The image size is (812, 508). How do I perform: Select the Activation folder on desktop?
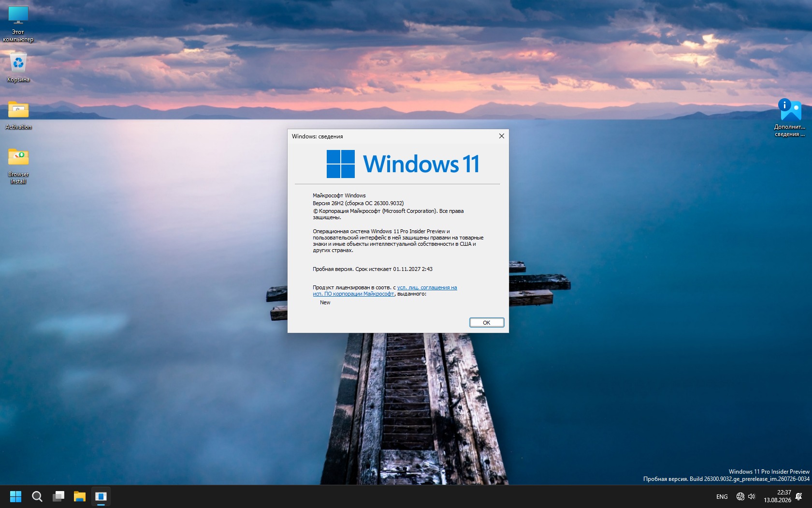pyautogui.click(x=18, y=115)
